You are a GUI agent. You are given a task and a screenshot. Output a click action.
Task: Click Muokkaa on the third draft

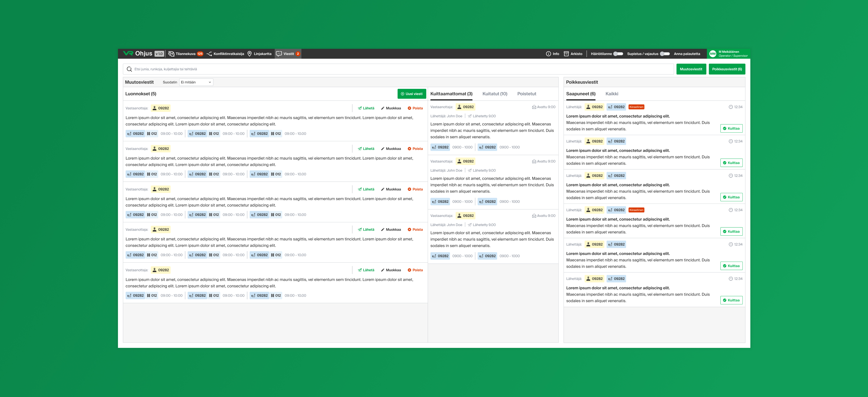tap(391, 189)
